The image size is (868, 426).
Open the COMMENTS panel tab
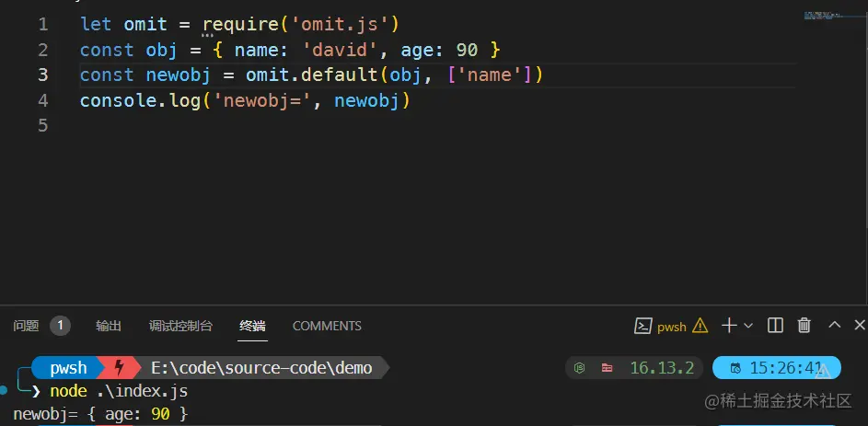pos(327,326)
